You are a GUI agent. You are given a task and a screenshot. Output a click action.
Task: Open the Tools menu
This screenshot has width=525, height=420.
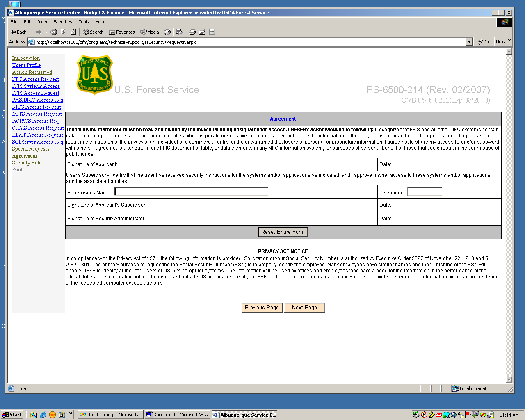84,22
